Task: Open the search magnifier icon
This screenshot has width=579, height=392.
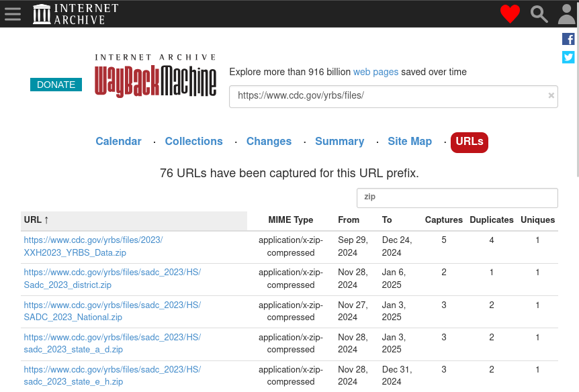Action: pyautogui.click(x=539, y=13)
